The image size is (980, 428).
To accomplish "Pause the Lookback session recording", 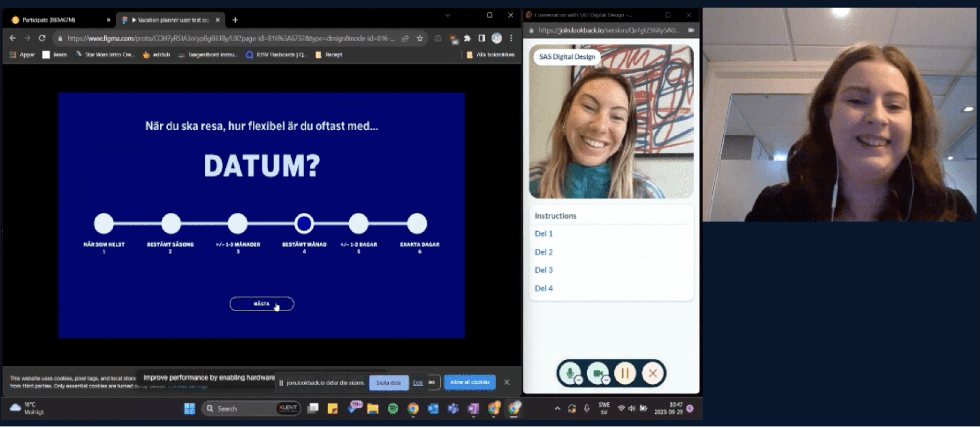I will point(625,373).
